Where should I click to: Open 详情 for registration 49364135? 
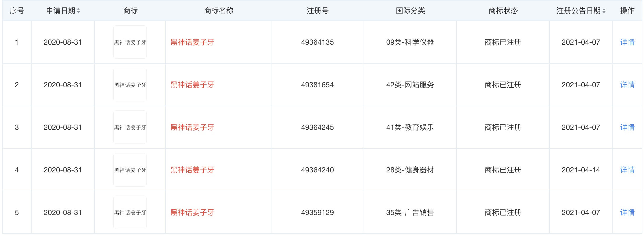click(x=627, y=42)
